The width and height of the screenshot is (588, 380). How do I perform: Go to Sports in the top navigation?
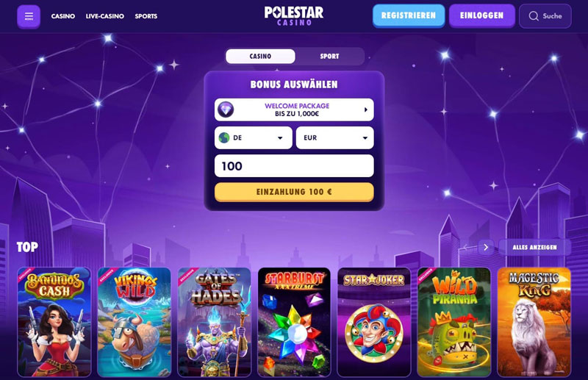(x=146, y=16)
